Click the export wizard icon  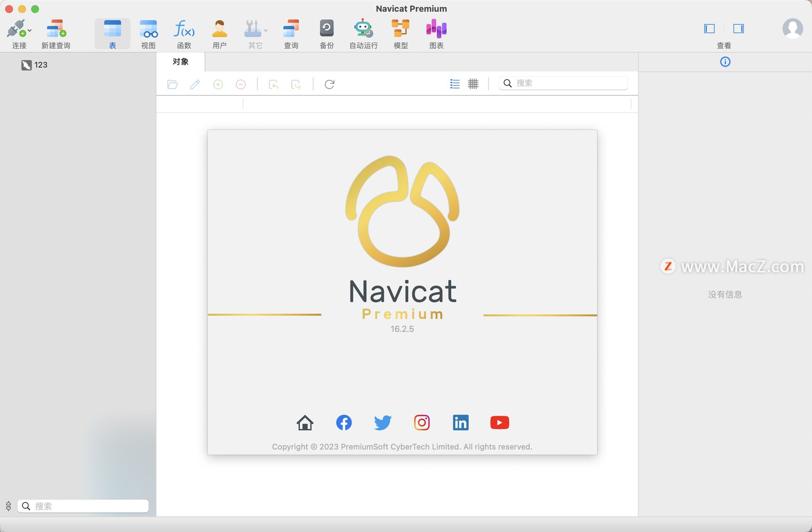[x=296, y=84]
